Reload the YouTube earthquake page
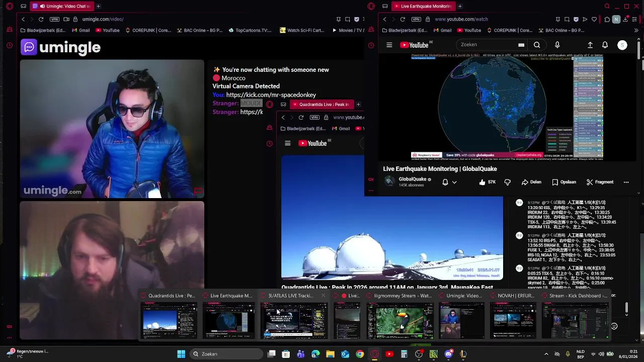The width and height of the screenshot is (644, 362). pyautogui.click(x=403, y=19)
